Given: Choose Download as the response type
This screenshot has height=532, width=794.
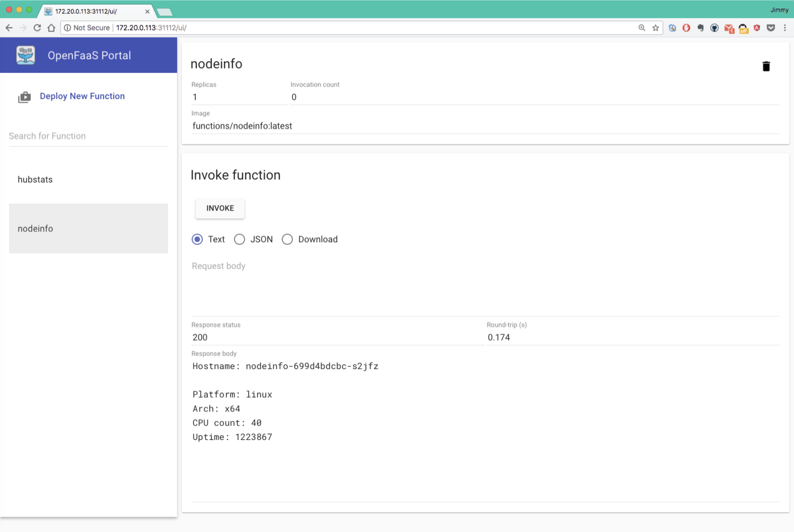Looking at the screenshot, I should coord(287,239).
